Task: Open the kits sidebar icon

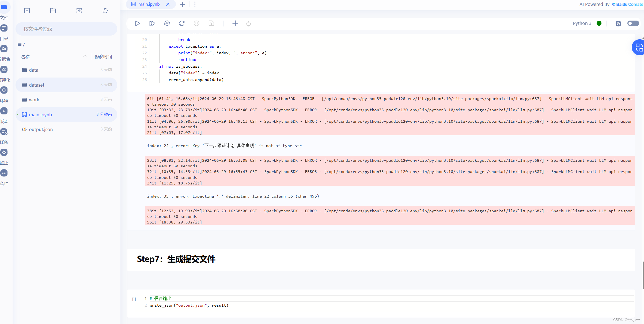Action: (x=4, y=173)
